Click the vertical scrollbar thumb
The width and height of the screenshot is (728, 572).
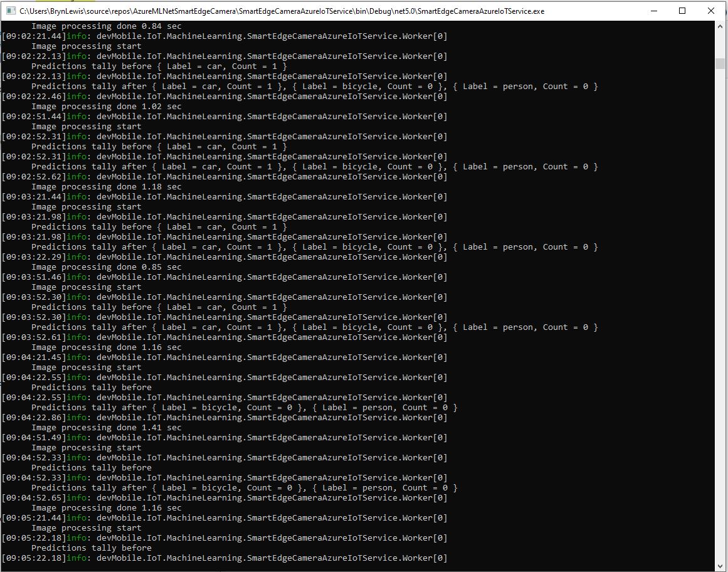click(721, 64)
